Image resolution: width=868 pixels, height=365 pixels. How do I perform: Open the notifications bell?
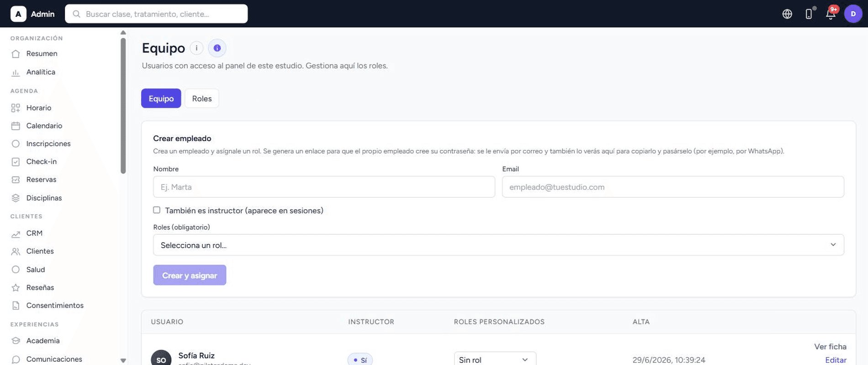831,14
